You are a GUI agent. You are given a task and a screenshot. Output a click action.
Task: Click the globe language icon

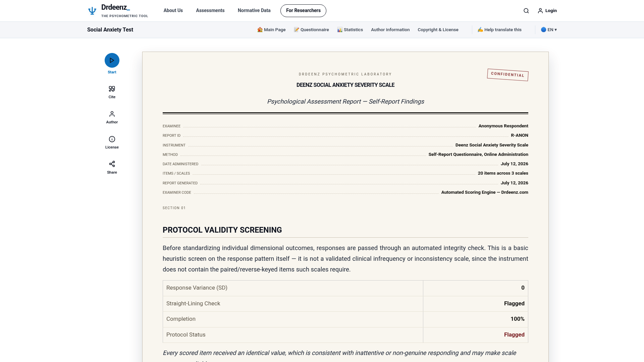pyautogui.click(x=544, y=29)
